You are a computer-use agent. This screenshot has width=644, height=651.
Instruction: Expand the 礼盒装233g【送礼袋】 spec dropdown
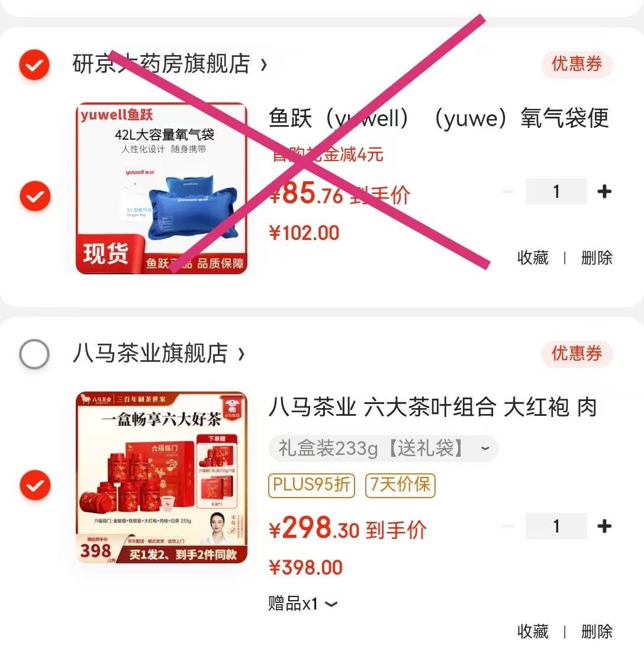tap(384, 448)
